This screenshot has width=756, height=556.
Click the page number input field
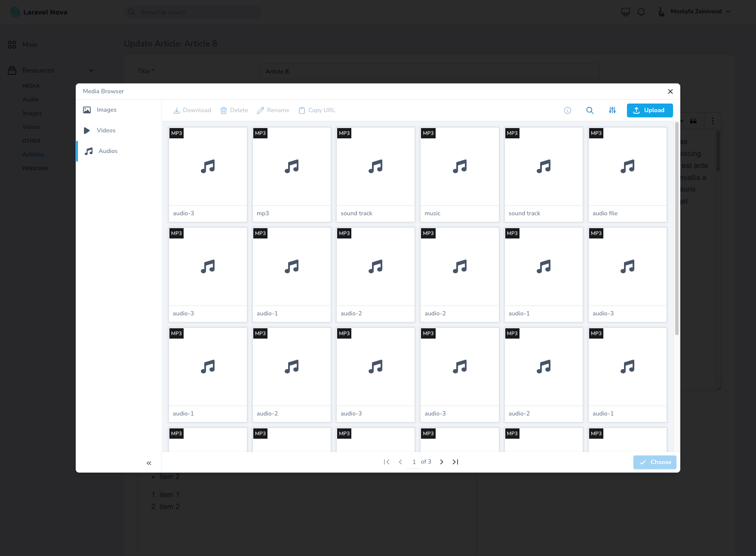[414, 462]
